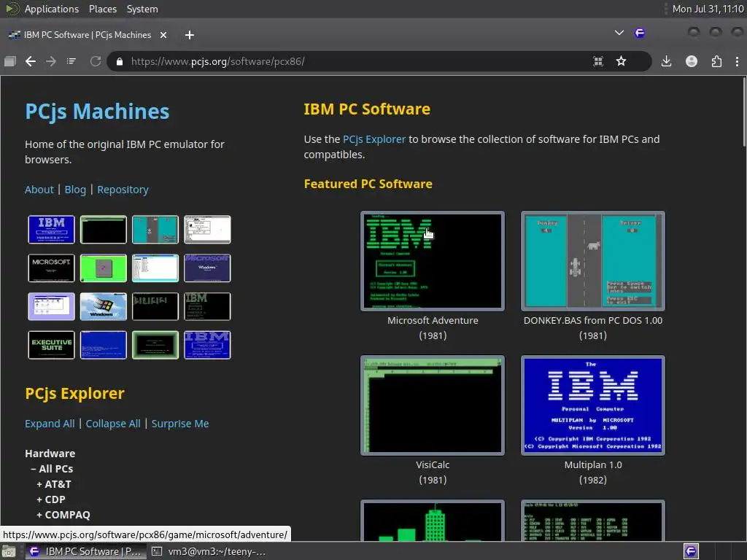747x560 pixels.
Task: Close the IBM PC Software tab
Action: pyautogui.click(x=163, y=35)
